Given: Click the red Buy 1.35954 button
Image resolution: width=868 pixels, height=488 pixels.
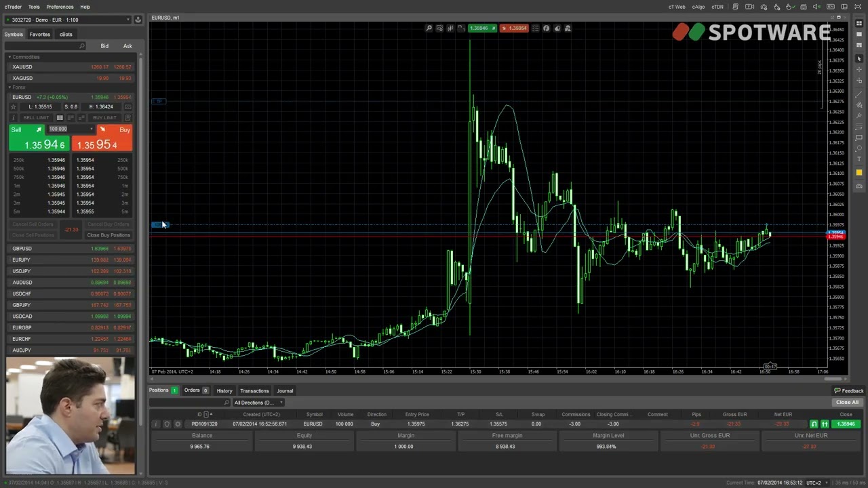Looking at the screenshot, I should pyautogui.click(x=102, y=138).
